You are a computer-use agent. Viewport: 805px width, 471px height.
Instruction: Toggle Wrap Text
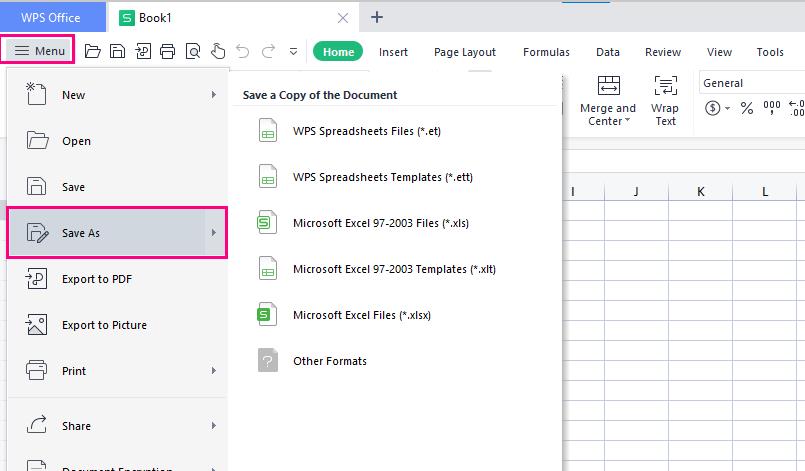[665, 101]
